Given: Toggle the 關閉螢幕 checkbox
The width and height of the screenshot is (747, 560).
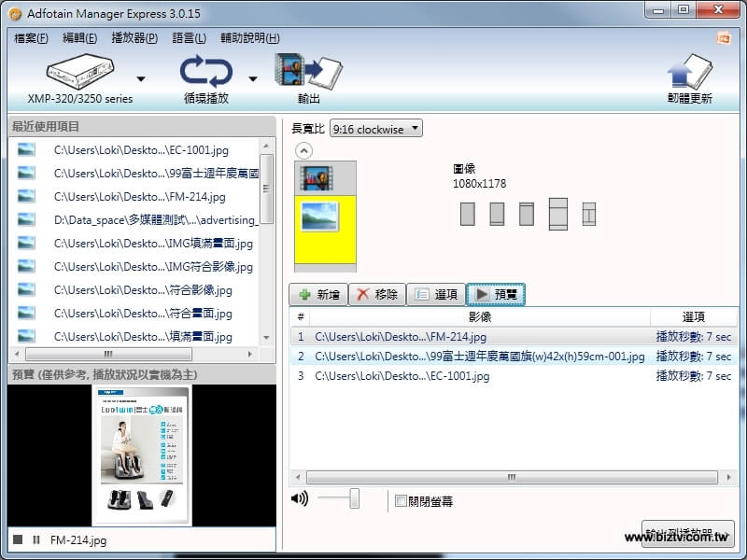Looking at the screenshot, I should pos(401,501).
